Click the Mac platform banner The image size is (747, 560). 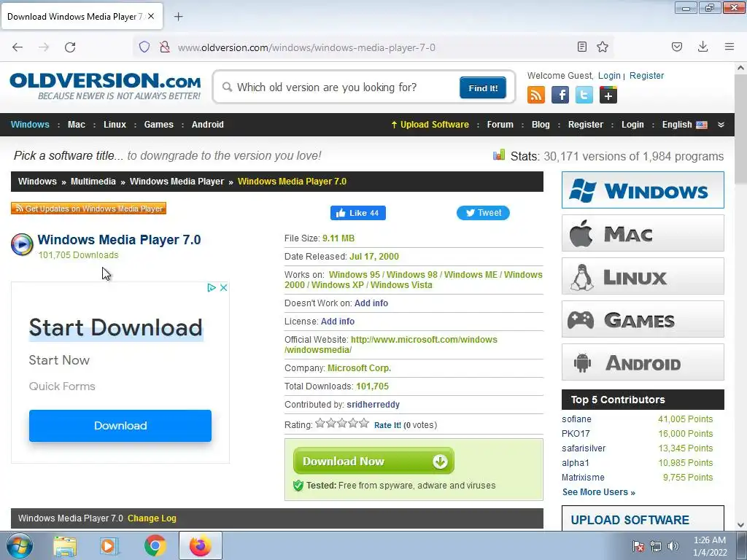[643, 233]
